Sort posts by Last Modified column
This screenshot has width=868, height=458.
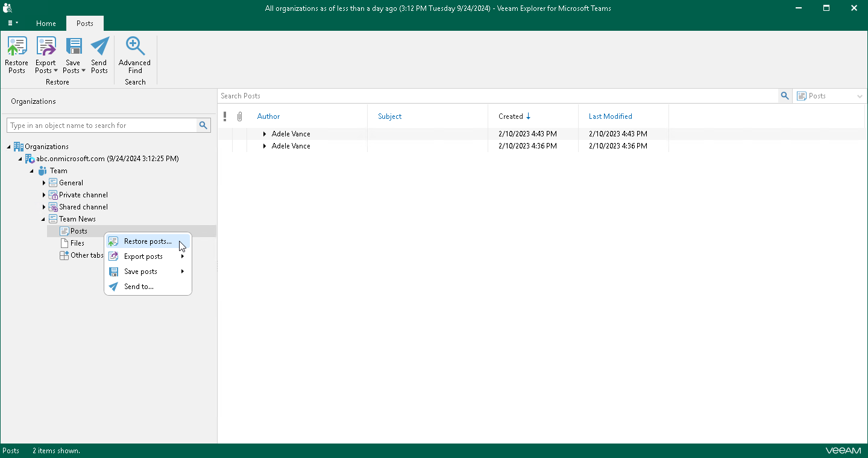point(610,116)
